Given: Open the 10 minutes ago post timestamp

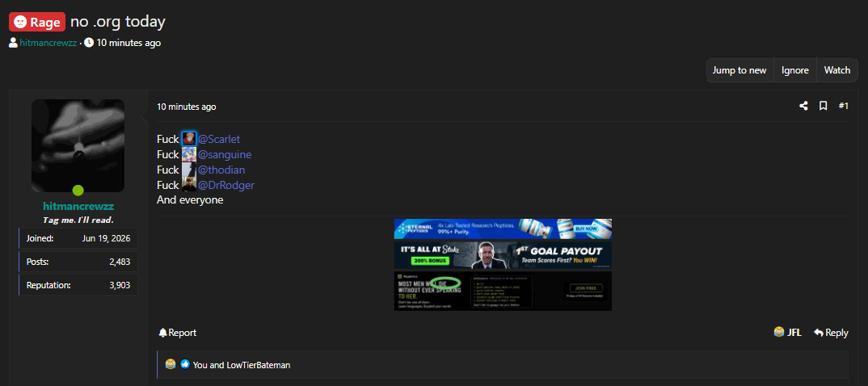Looking at the screenshot, I should coord(187,107).
